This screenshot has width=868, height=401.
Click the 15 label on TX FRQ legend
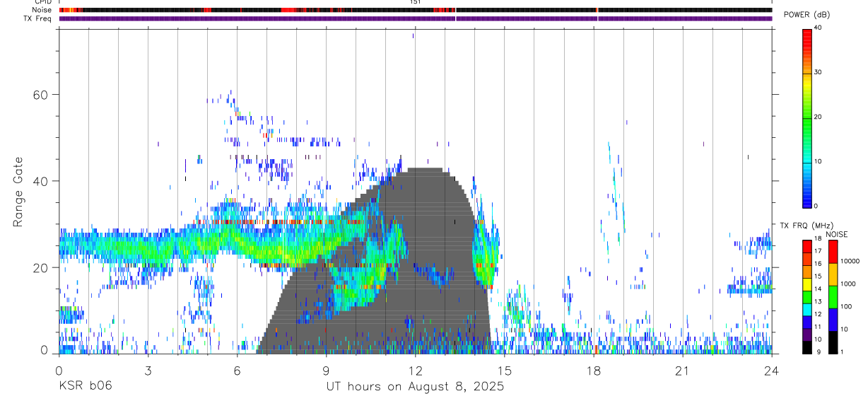[817, 277]
